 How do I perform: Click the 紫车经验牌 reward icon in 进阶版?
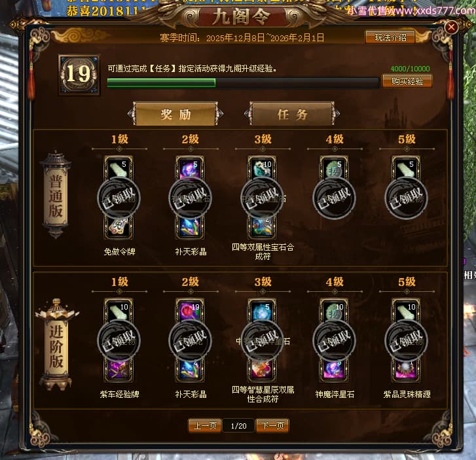pyautogui.click(x=119, y=370)
